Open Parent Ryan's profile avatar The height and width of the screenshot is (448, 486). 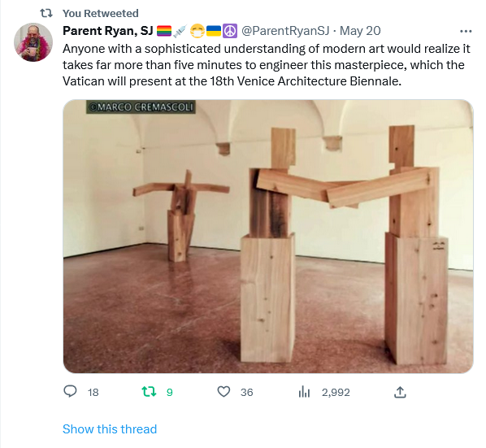pyautogui.click(x=33, y=42)
